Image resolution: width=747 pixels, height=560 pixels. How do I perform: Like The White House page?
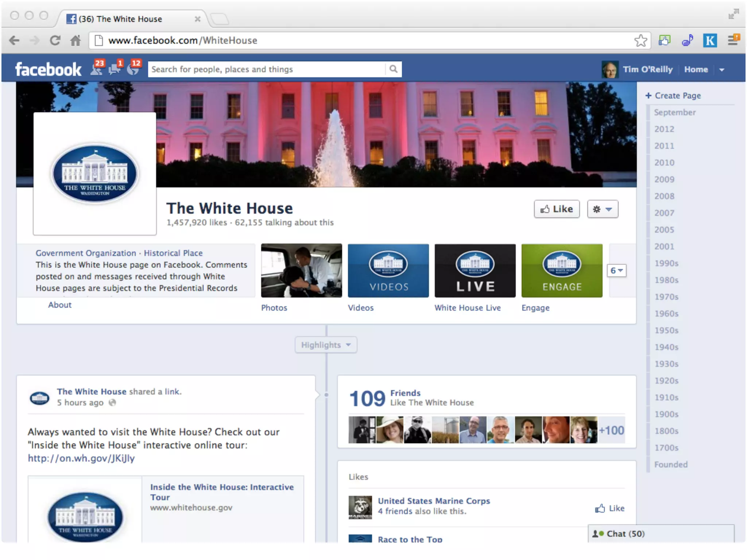(x=557, y=209)
